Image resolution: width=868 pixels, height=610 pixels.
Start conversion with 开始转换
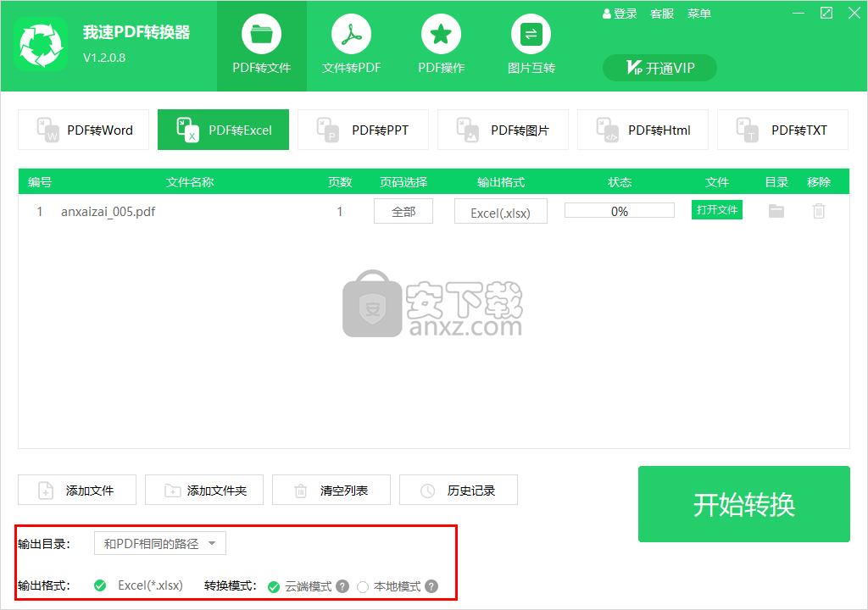point(744,504)
